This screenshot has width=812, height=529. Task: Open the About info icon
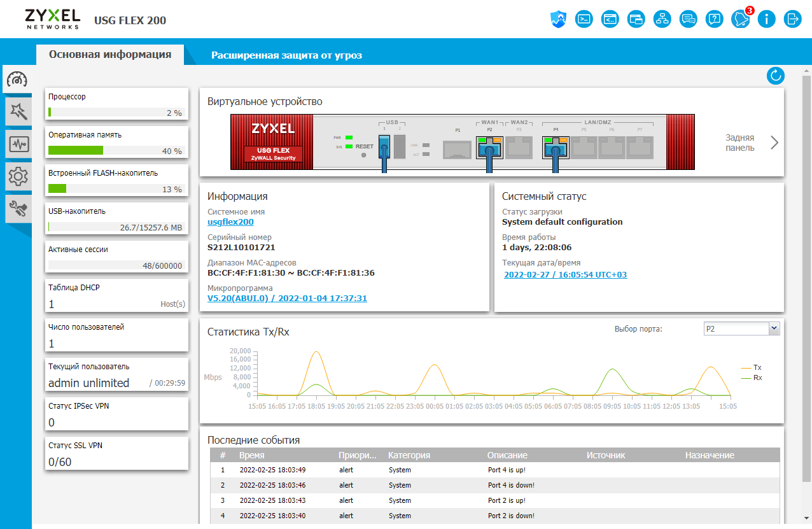[x=766, y=19]
